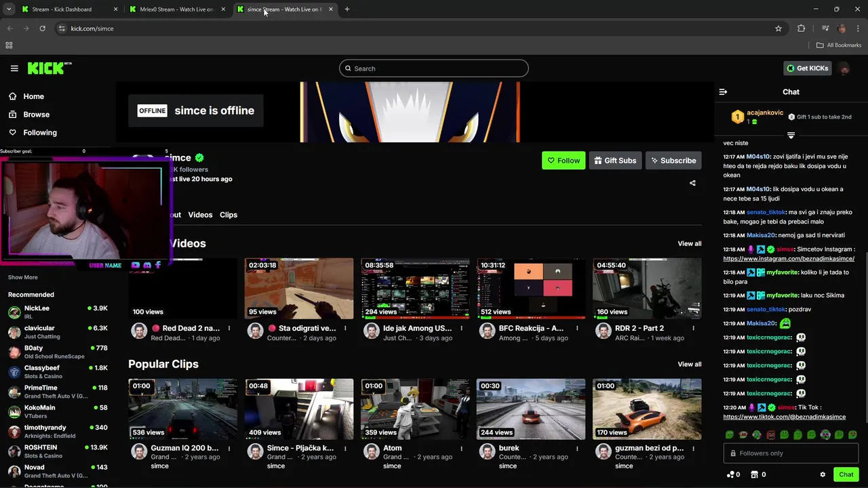Screen dimensions: 868x488
Task: Switch to Mrlex0 Stream browser tab
Action: coord(176,9)
